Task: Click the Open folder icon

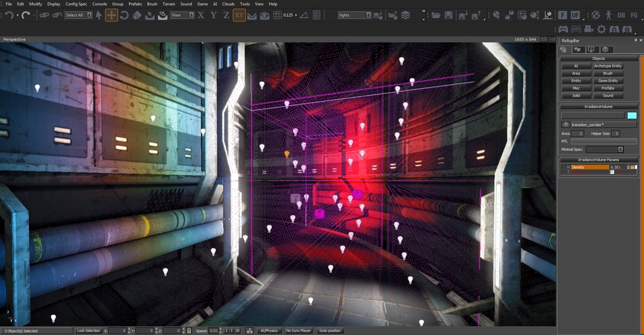Action: pyautogui.click(x=436, y=15)
